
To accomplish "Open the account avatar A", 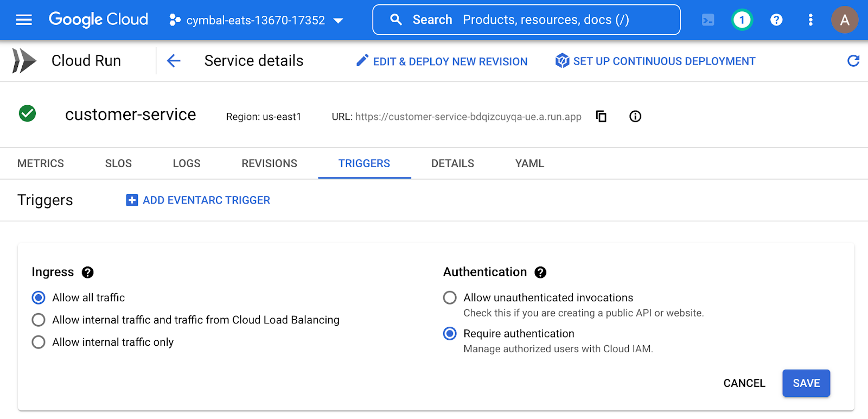I will (x=844, y=20).
